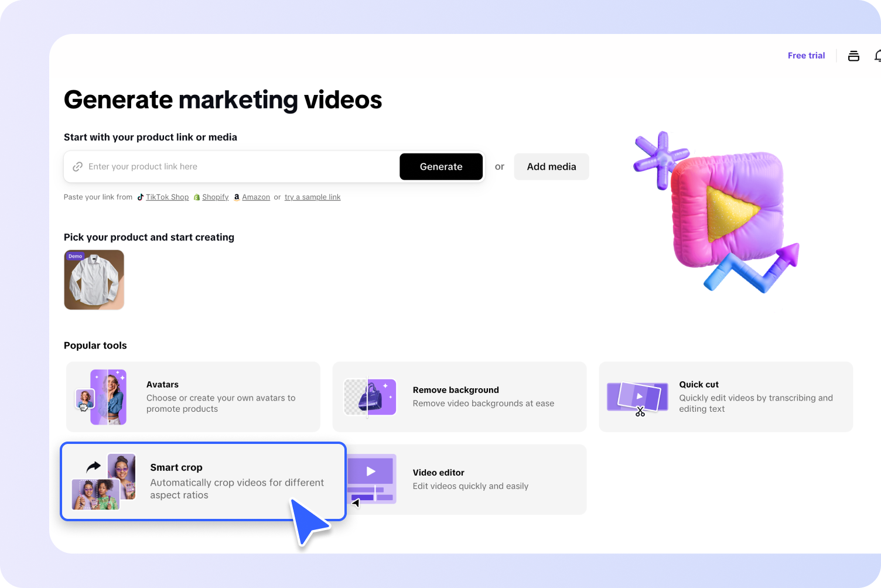Click the TikTok logo beside TikTok Shop
881x588 pixels.
(x=141, y=197)
